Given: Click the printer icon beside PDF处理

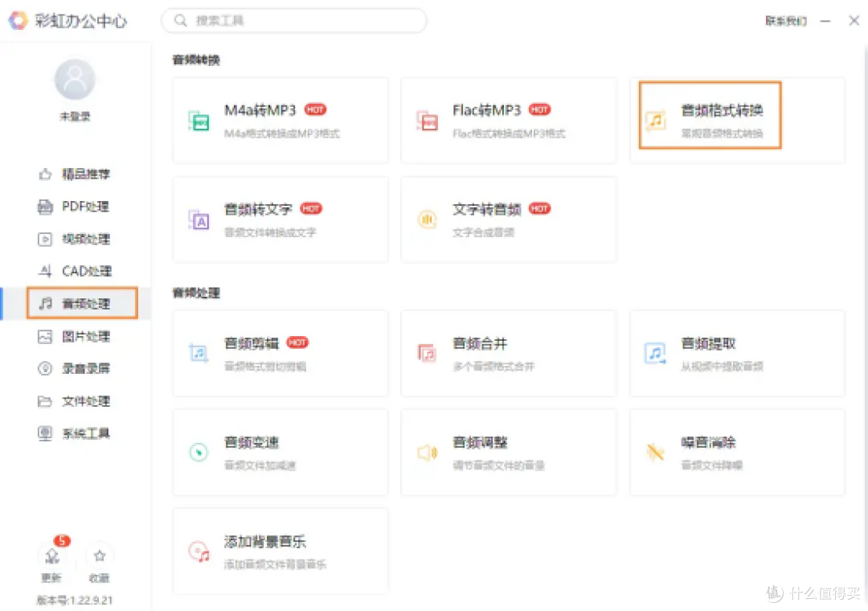Looking at the screenshot, I should coord(45,207).
